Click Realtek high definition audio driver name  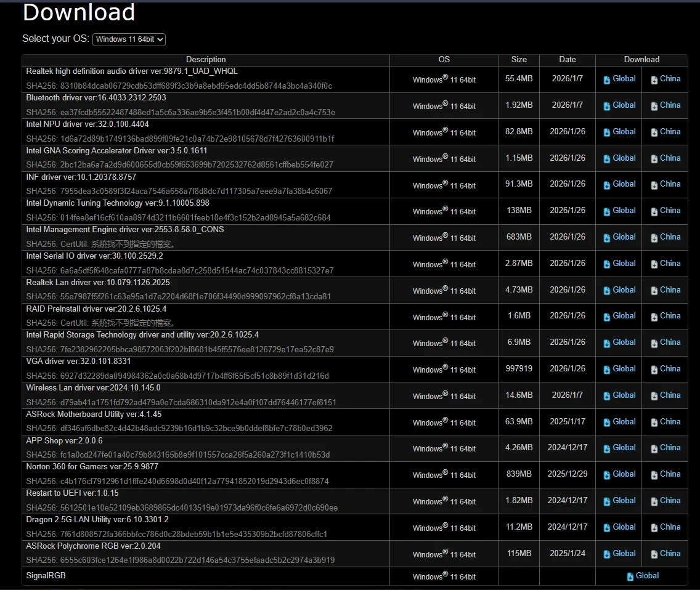tap(132, 71)
